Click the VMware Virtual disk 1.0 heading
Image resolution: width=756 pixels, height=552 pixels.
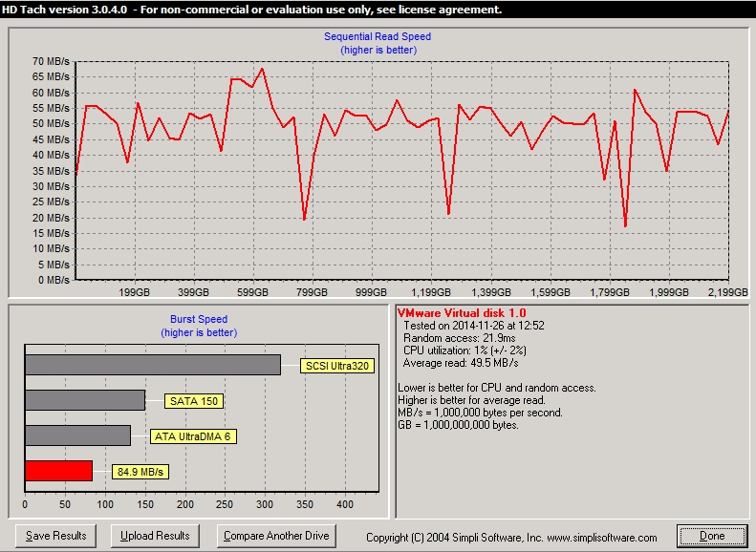[462, 313]
